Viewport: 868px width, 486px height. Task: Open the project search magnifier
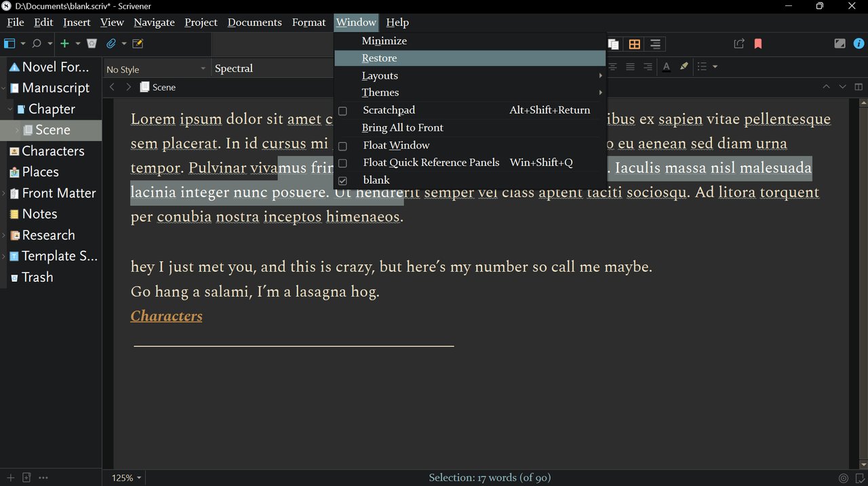(37, 43)
